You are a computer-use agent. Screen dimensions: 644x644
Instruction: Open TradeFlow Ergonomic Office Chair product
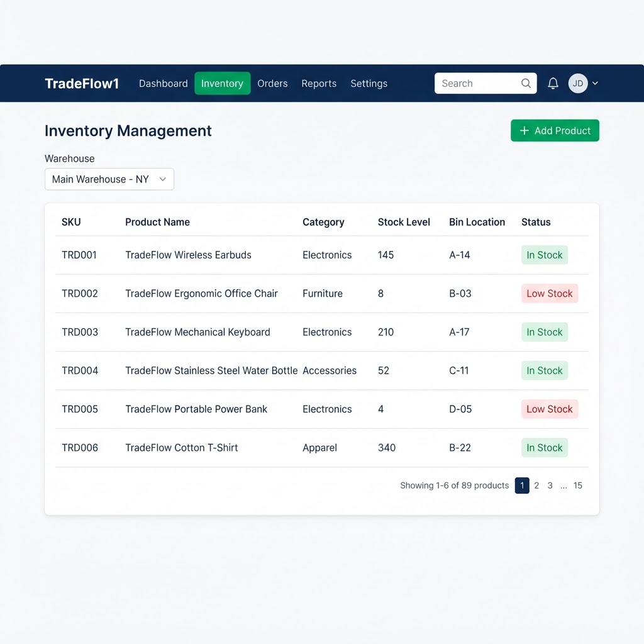tap(201, 294)
